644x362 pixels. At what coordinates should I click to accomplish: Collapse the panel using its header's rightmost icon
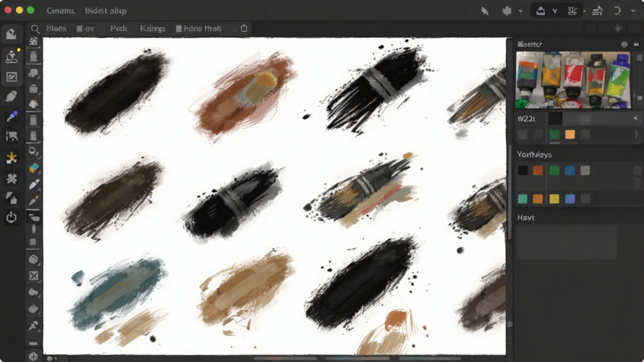636,45
